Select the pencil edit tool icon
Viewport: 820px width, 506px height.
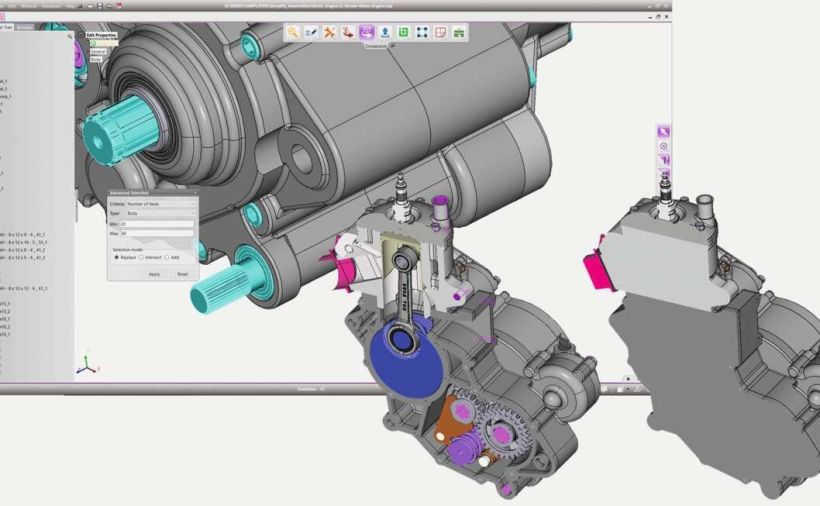click(x=311, y=32)
